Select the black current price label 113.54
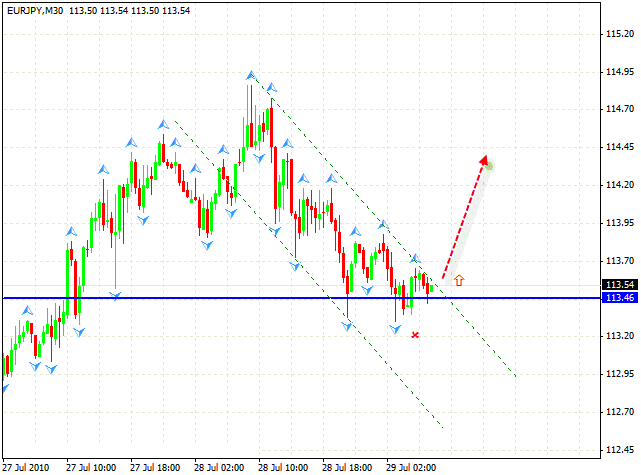Viewport: 641px width, 475px height. tap(620, 285)
